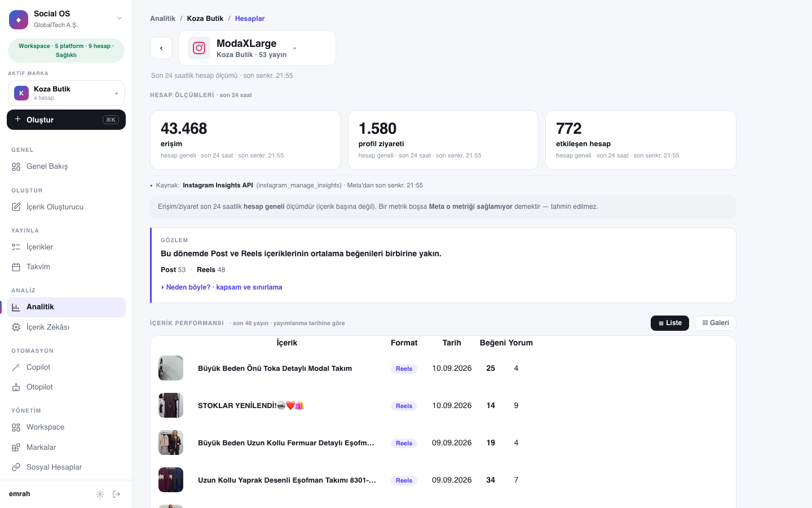Go to İçerikler list icon

click(16, 247)
